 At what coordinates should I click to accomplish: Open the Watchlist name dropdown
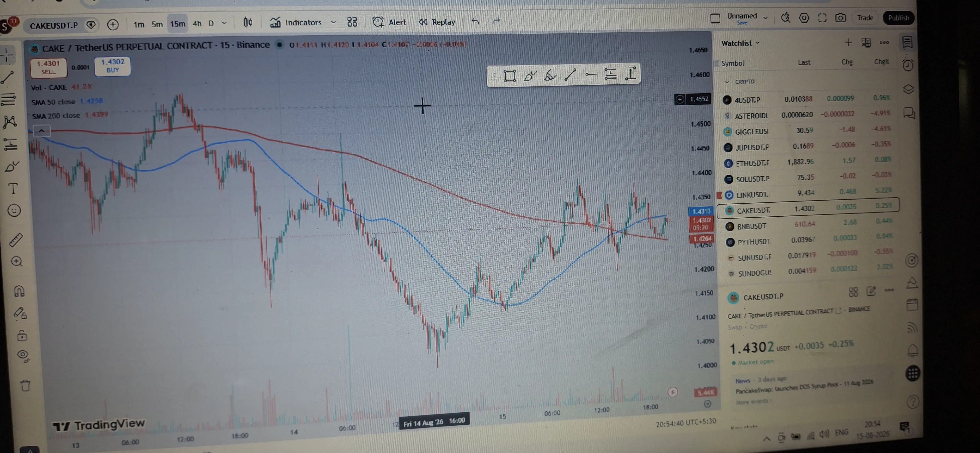(740, 43)
